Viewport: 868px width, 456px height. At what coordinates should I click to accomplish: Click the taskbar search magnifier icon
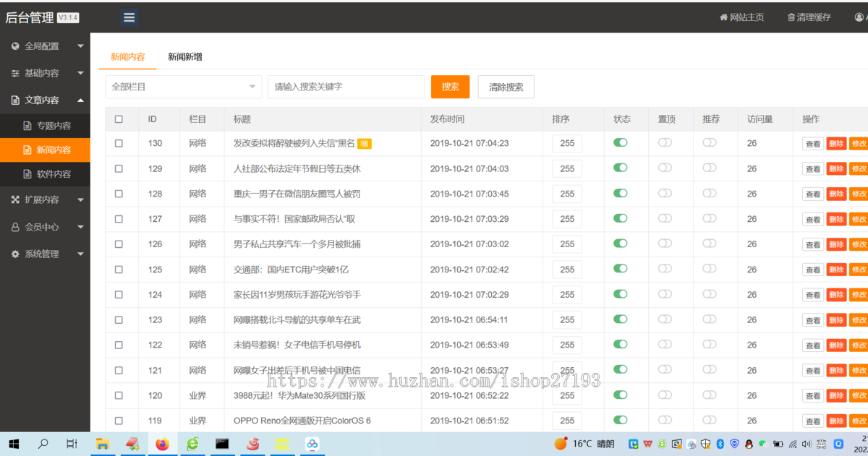pyautogui.click(x=43, y=444)
